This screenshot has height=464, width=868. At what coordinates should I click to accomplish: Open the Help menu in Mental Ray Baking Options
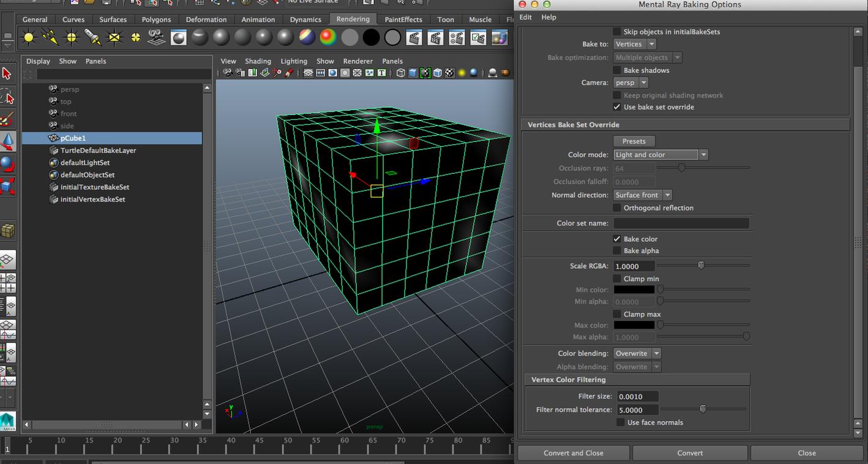point(548,17)
